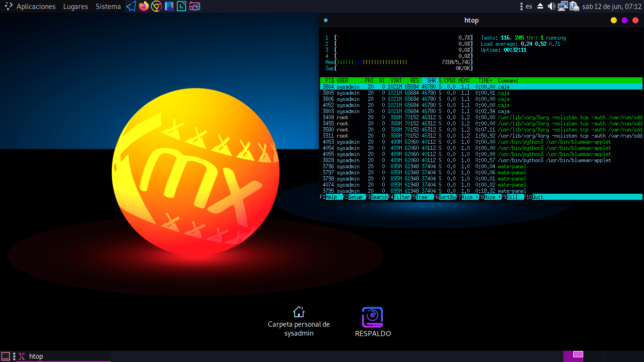This screenshot has height=362, width=644.
Task: Open the RESPALDO drive desktop icon
Action: click(x=372, y=317)
